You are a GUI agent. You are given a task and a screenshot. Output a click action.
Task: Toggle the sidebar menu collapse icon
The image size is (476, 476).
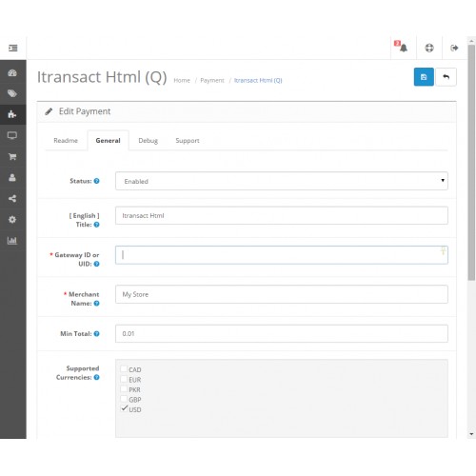tap(13, 48)
